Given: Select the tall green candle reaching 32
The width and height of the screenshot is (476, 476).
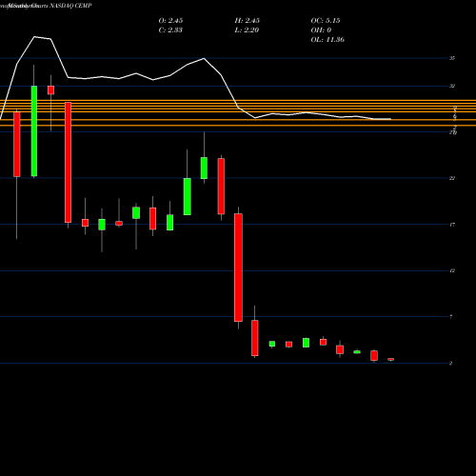Looking at the screenshot, I should tap(34, 131).
